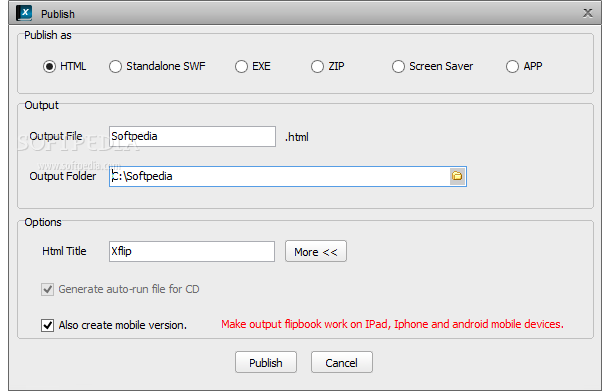Click the Publish button
The width and height of the screenshot is (602, 391).
coord(266,362)
